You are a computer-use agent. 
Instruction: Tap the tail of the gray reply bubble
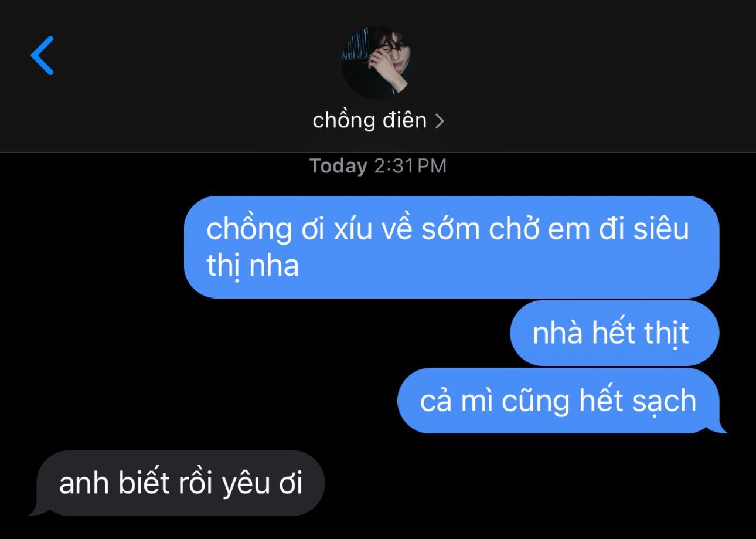pos(36,511)
